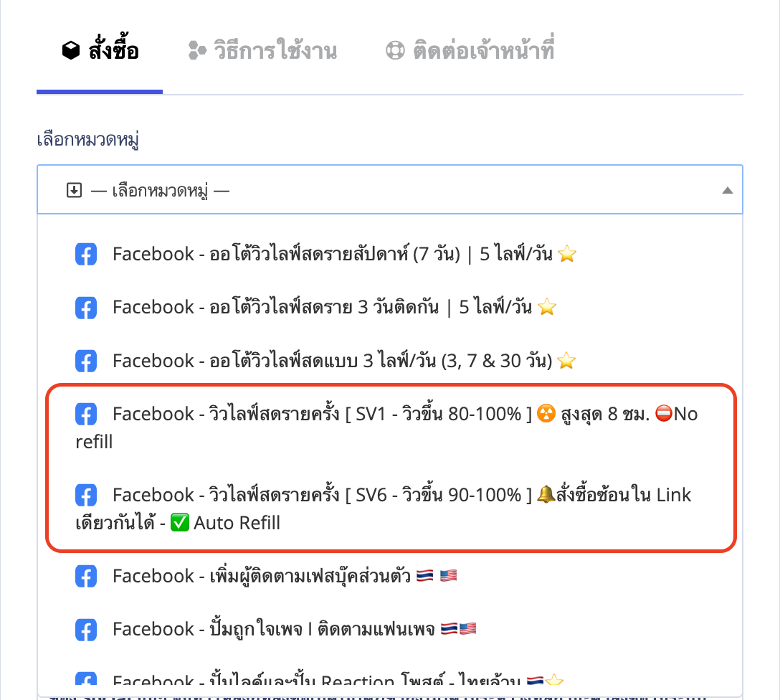Click Facebook icon of the ปั้มถูกใจเพจ option
The height and width of the screenshot is (700, 780).
click(x=86, y=629)
